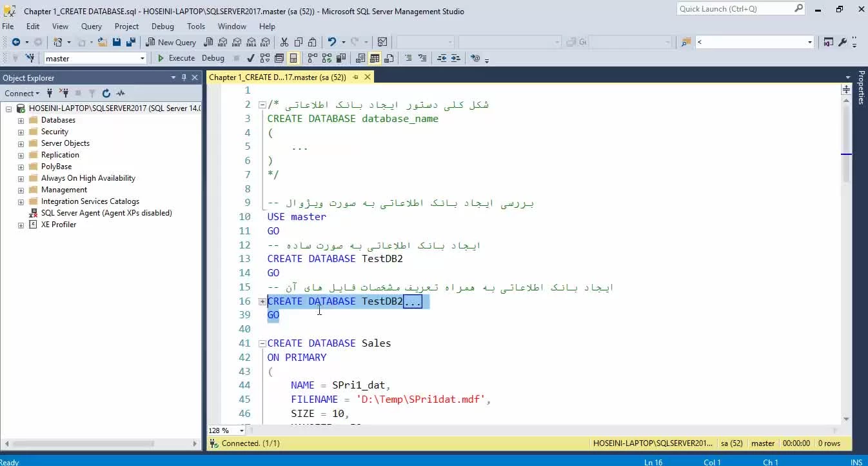Image resolution: width=868 pixels, height=466 pixels.
Task: Expand collapsed CREATE DATABASE TestDB2 region
Action: tap(262, 301)
